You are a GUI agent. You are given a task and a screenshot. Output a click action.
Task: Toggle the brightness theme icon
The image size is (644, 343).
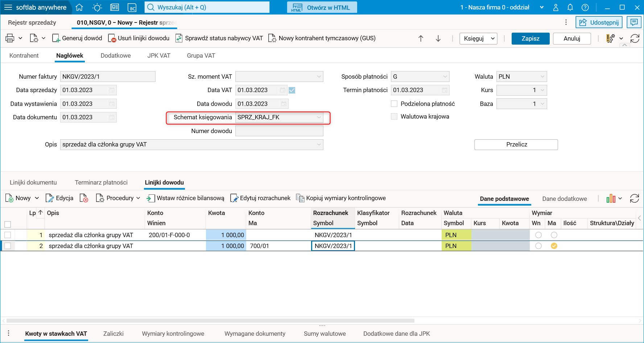coord(97,7)
